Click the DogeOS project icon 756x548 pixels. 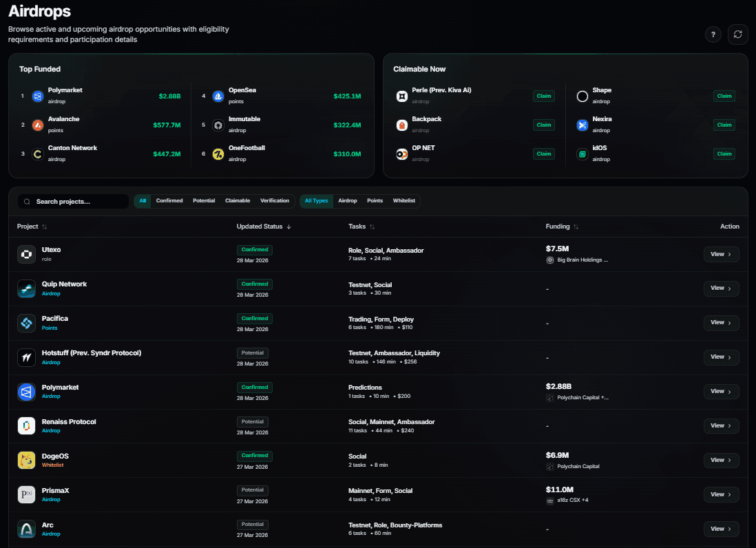[x=27, y=461]
